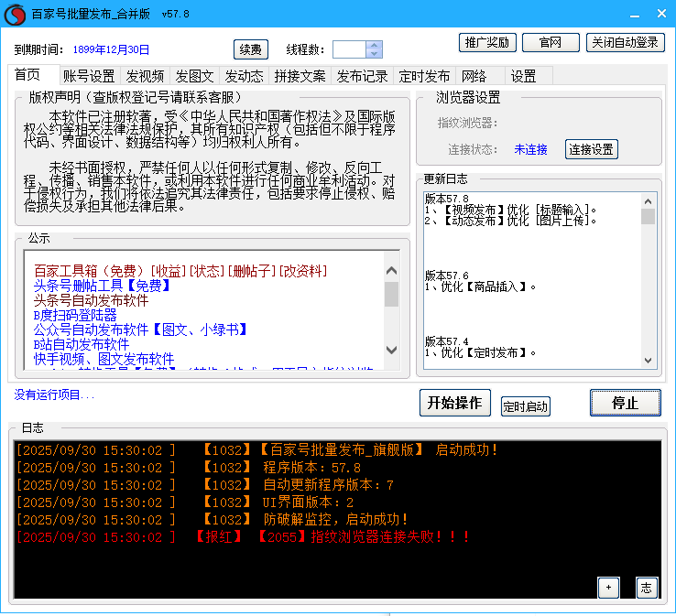Click the 线程数 input field
The image size is (676, 616).
coord(349,49)
